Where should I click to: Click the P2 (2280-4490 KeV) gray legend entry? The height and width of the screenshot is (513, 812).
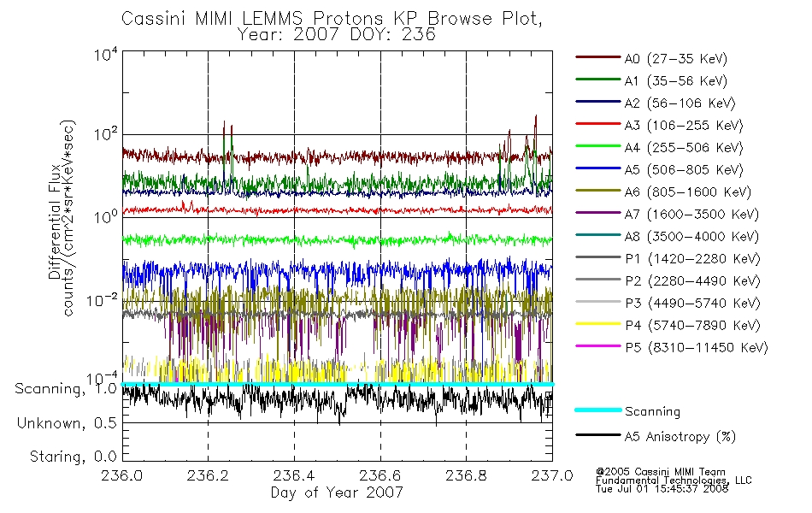[668, 280]
